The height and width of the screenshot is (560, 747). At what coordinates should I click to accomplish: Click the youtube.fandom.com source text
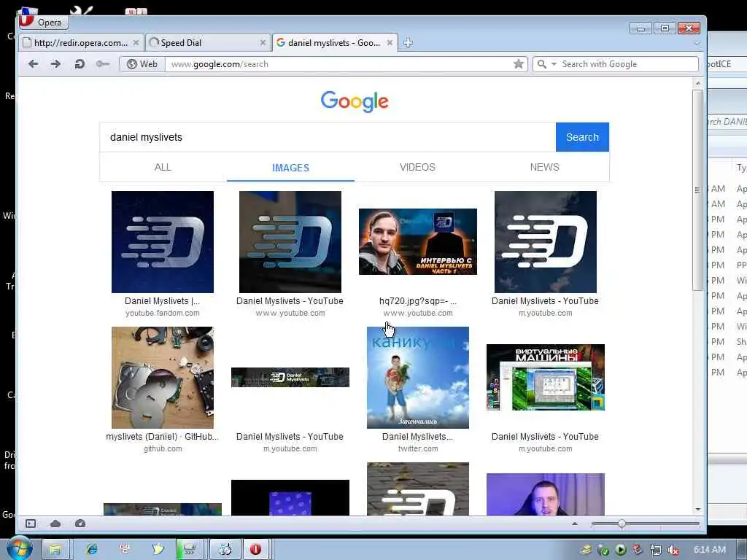tap(163, 314)
